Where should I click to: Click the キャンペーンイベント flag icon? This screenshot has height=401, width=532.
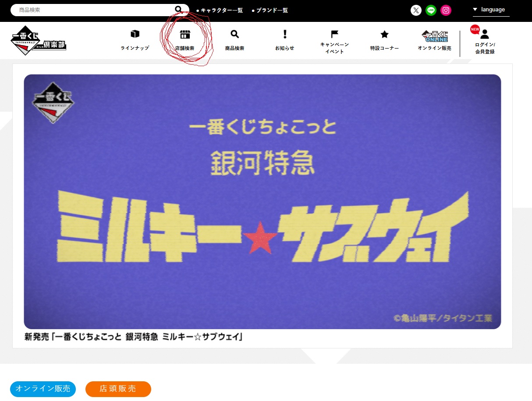tap(334, 34)
